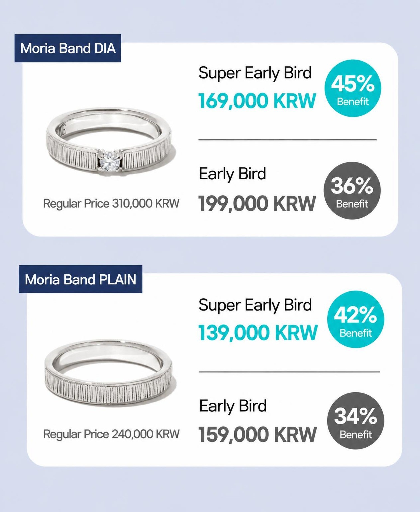Click the 45% Benefit teal badge

tap(353, 88)
